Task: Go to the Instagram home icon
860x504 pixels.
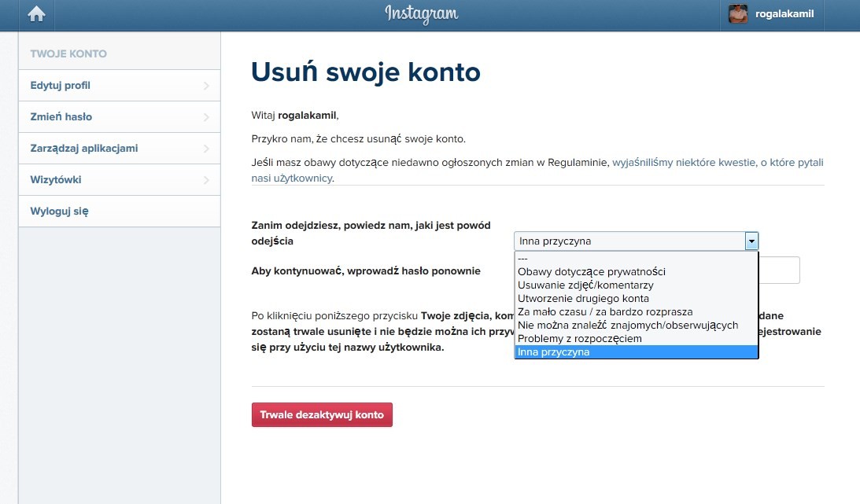Action: (37, 13)
